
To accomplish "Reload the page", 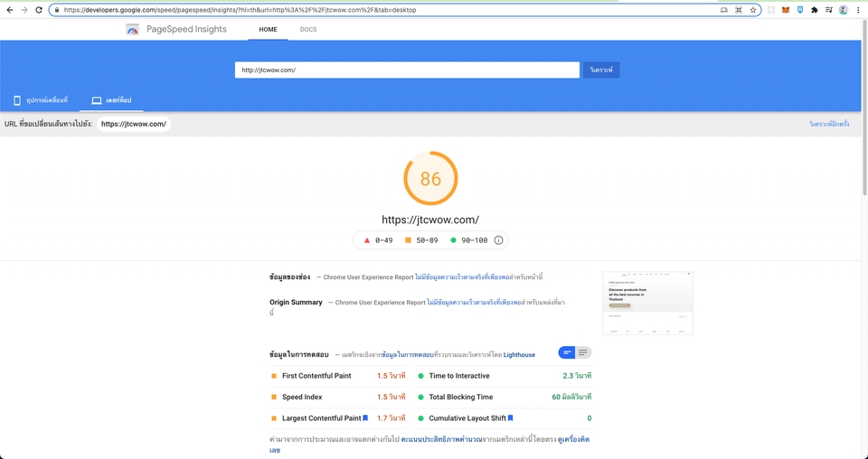I will [39, 10].
